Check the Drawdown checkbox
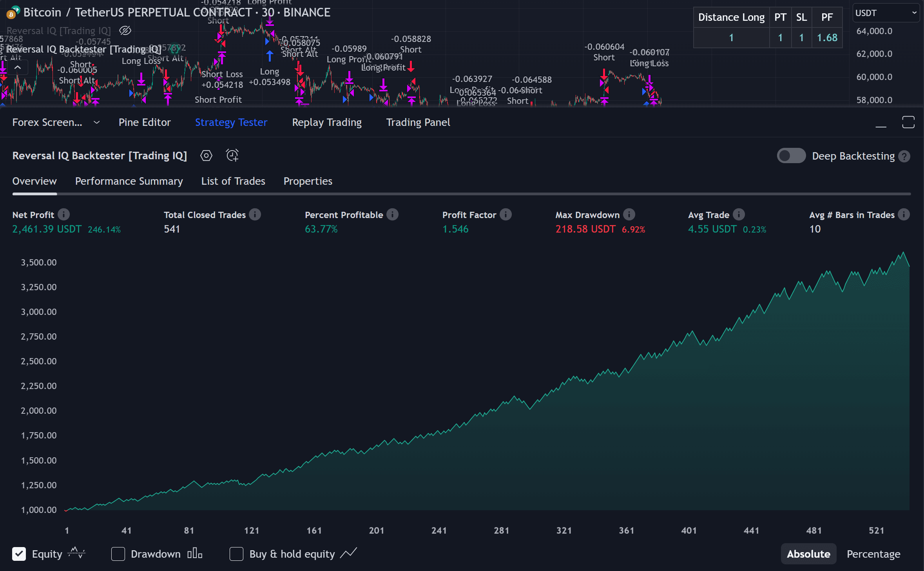924x571 pixels. 118,554
